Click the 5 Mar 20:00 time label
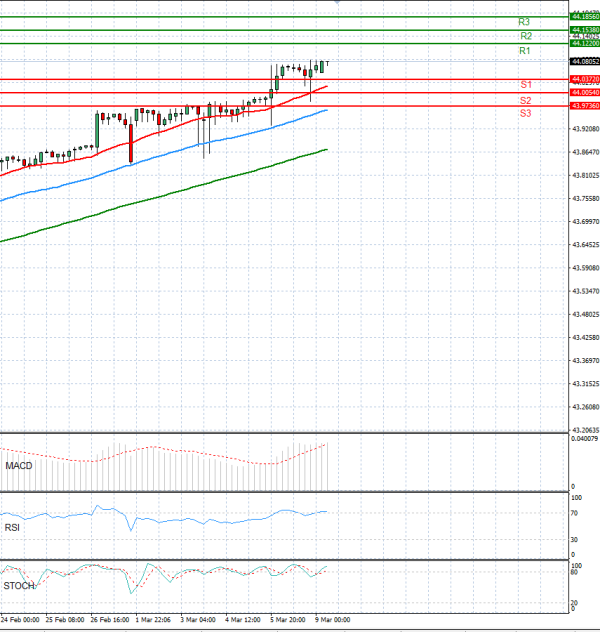600x632 pixels. [x=288, y=620]
